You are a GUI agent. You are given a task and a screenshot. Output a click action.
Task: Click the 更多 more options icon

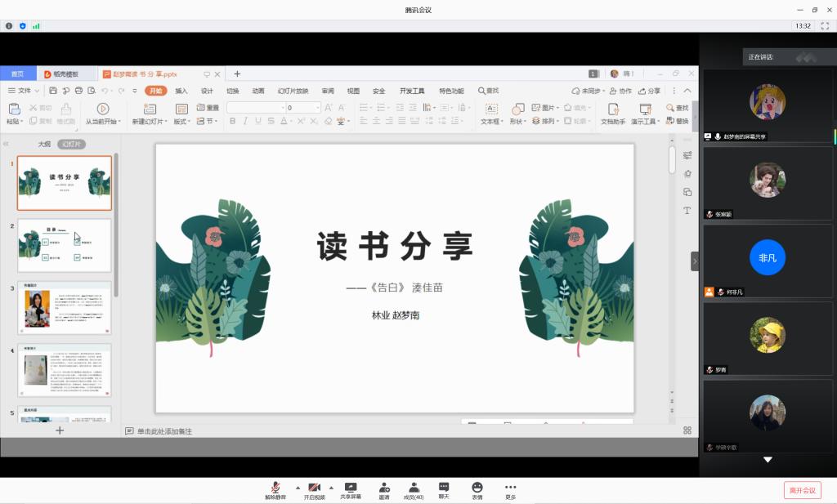[510, 489]
